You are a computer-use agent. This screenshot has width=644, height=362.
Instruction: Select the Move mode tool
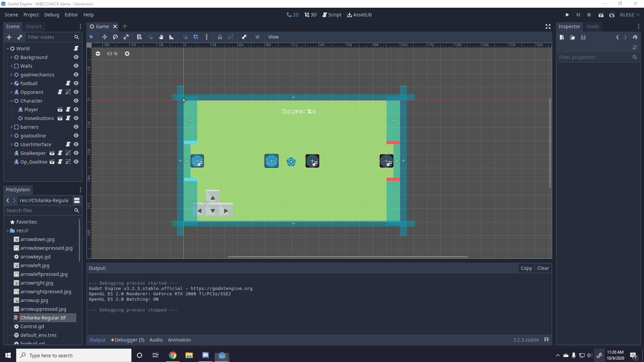tap(104, 37)
